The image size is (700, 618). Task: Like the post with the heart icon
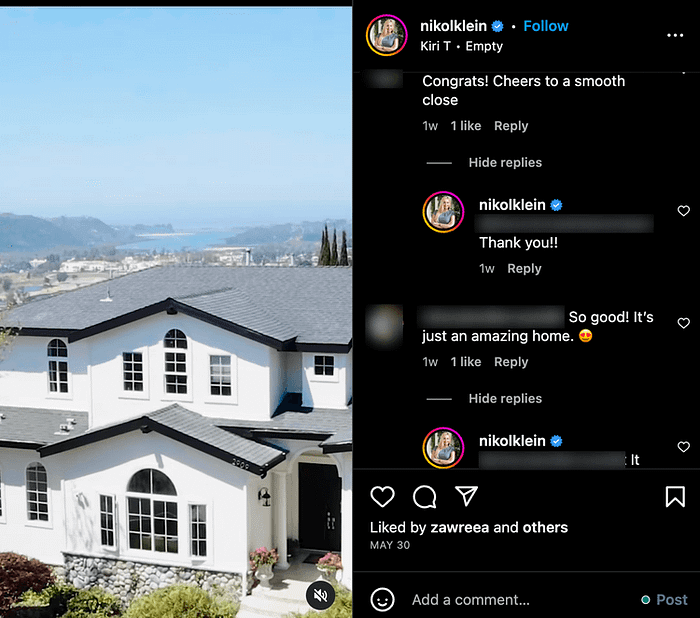pyautogui.click(x=382, y=496)
